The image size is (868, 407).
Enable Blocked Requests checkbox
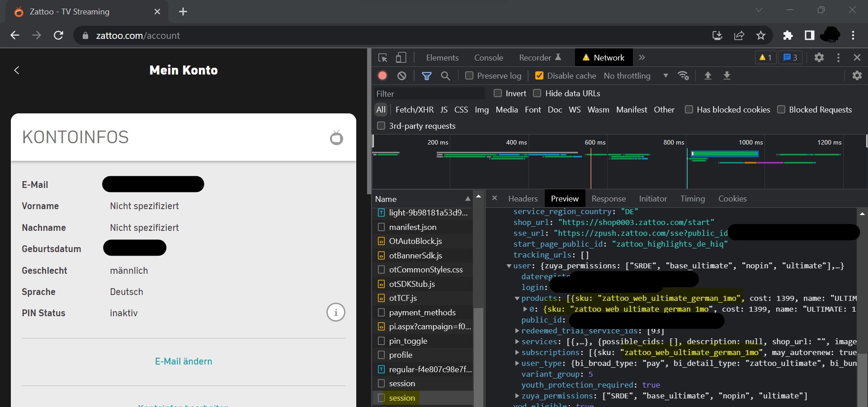781,109
